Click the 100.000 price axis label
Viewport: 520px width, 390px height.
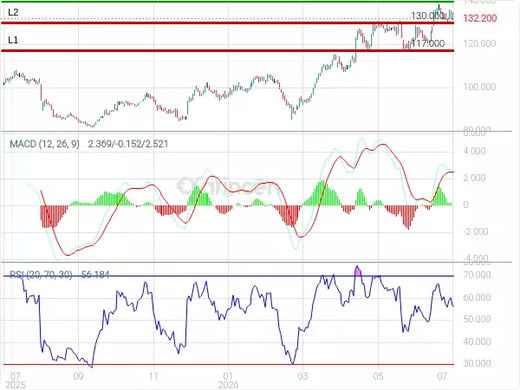click(479, 87)
